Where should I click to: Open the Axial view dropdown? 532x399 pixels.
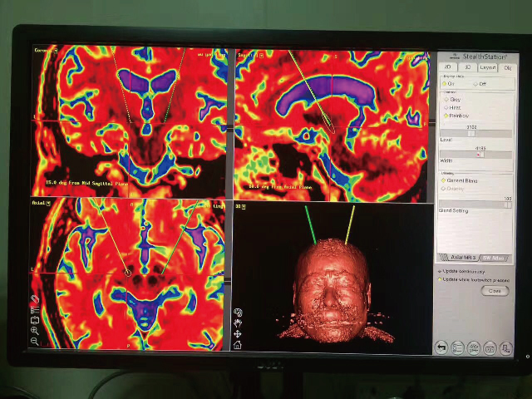[48, 202]
